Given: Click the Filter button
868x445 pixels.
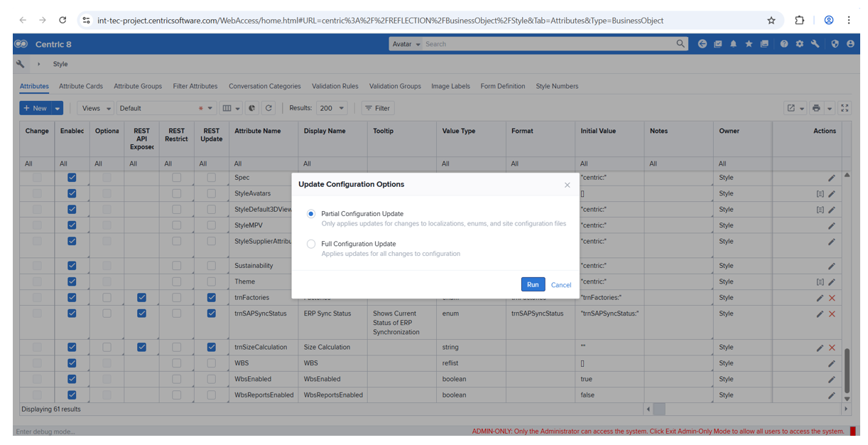Looking at the screenshot, I should coord(378,108).
